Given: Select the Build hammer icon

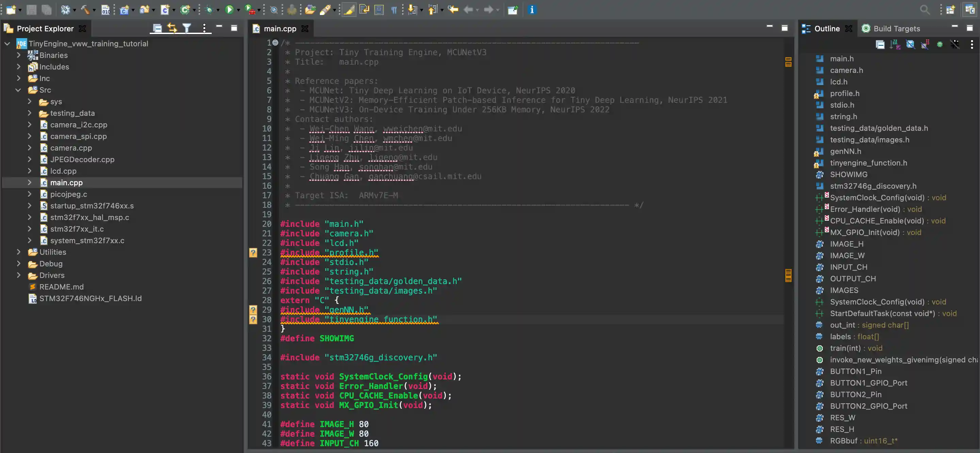Looking at the screenshot, I should (x=85, y=10).
